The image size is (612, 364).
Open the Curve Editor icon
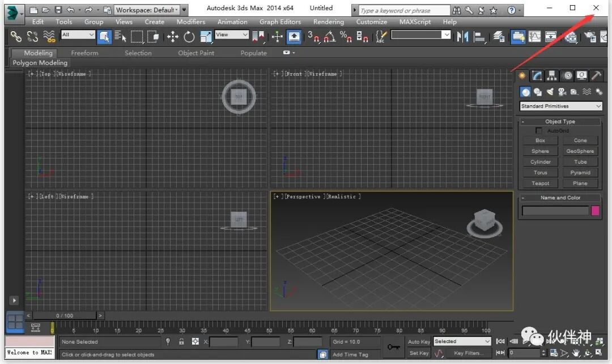coord(534,37)
